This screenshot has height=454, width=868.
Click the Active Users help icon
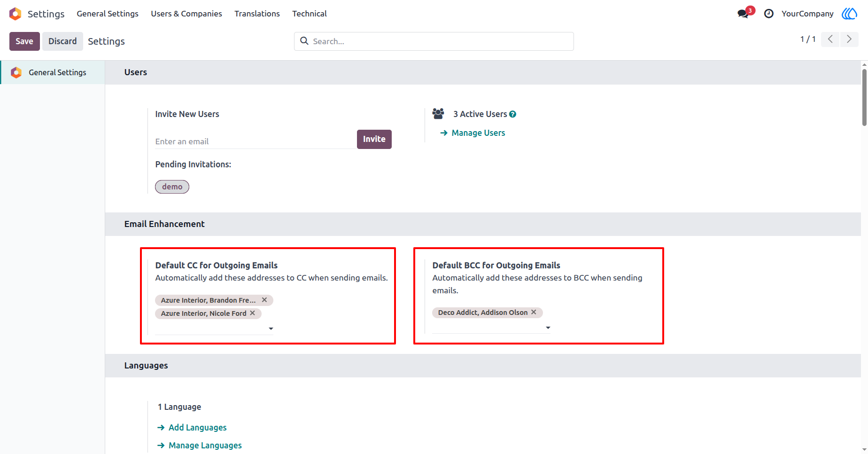513,114
